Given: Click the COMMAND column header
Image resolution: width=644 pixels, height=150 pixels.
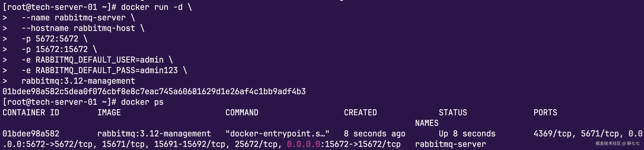Looking at the screenshot, I should pyautogui.click(x=242, y=113).
